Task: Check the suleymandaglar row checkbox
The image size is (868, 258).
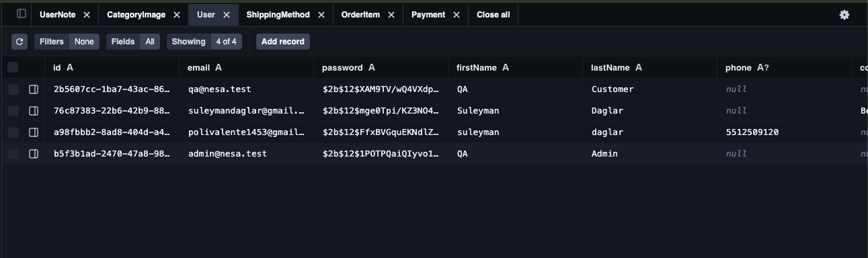Action: [x=13, y=111]
